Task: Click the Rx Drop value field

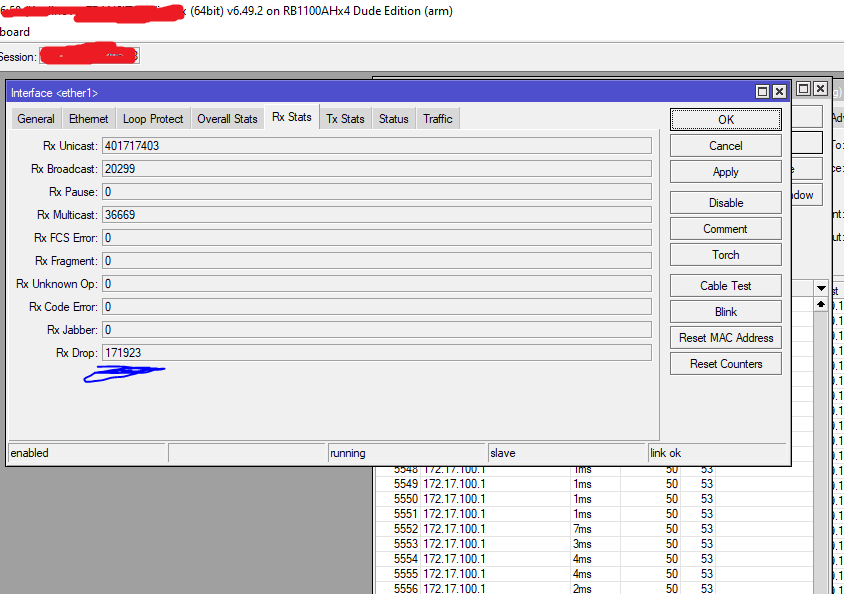Action: click(377, 353)
